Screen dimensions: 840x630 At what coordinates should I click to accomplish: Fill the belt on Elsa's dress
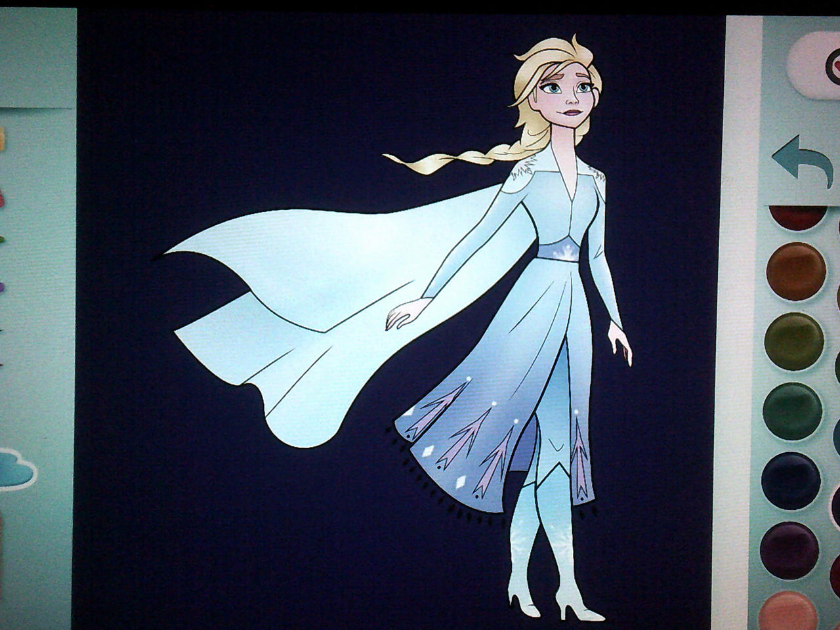tap(558, 251)
